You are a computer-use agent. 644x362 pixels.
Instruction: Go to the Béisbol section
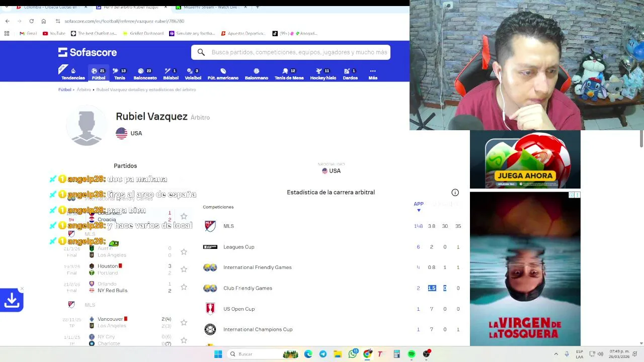click(x=171, y=74)
